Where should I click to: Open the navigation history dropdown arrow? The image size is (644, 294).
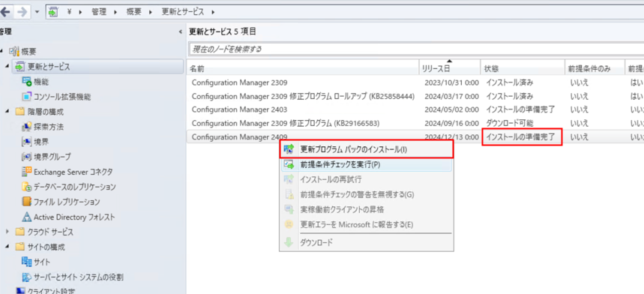pyautogui.click(x=37, y=12)
